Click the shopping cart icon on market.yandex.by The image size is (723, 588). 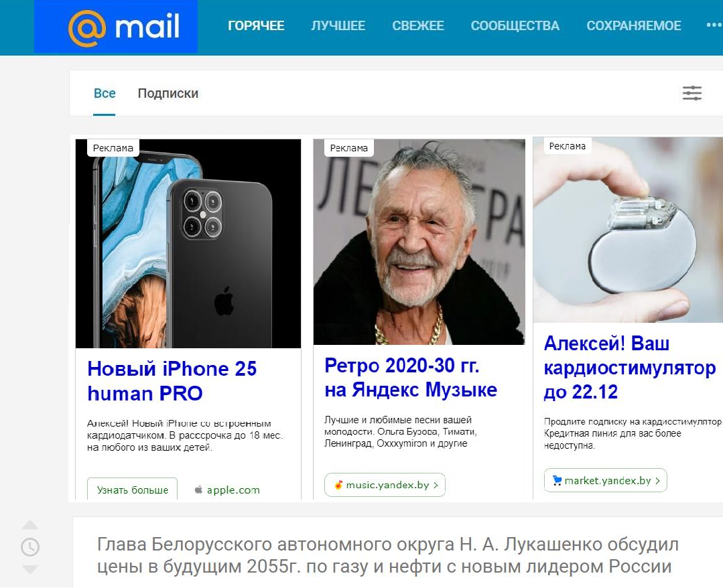coord(557,480)
